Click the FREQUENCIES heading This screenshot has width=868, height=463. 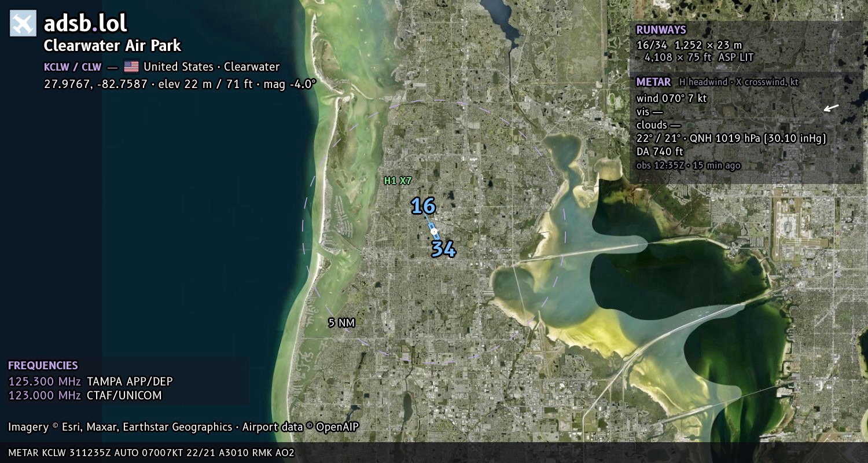tap(43, 366)
